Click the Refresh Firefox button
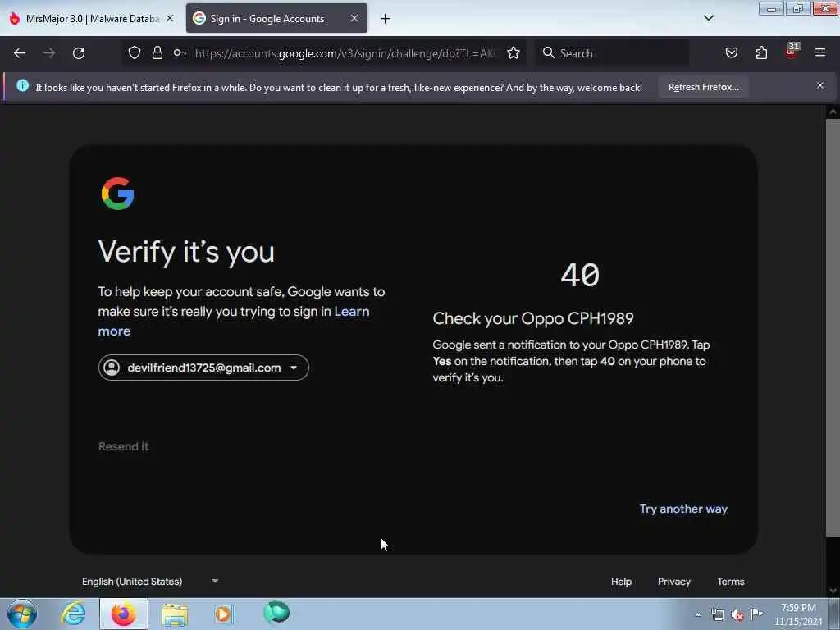 click(703, 87)
